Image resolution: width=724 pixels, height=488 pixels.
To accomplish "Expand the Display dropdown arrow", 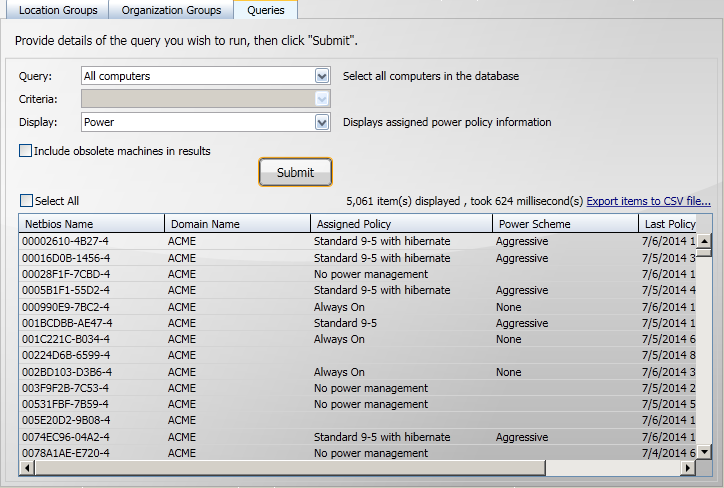I will click(x=321, y=122).
